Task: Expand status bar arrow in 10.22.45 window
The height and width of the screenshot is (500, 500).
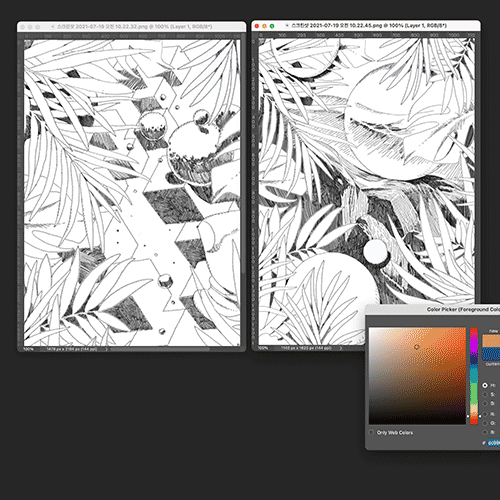Action: [341, 348]
